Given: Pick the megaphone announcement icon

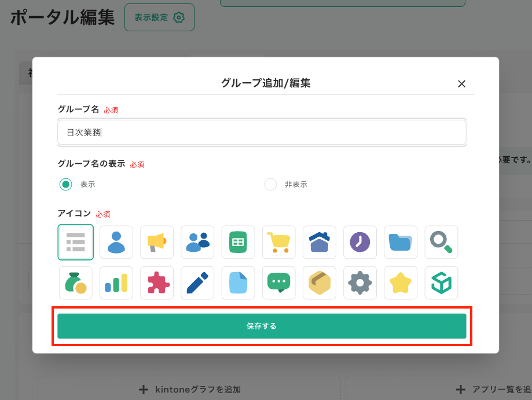Looking at the screenshot, I should coord(157,242).
